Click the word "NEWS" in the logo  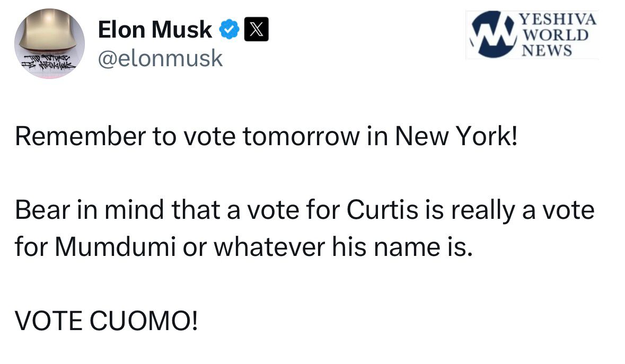[x=547, y=50]
